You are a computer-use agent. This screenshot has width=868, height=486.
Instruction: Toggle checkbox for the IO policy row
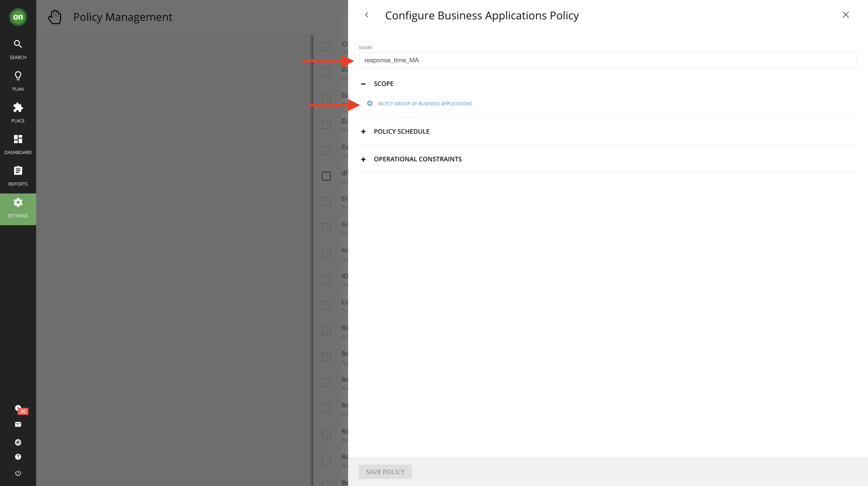coord(326,279)
